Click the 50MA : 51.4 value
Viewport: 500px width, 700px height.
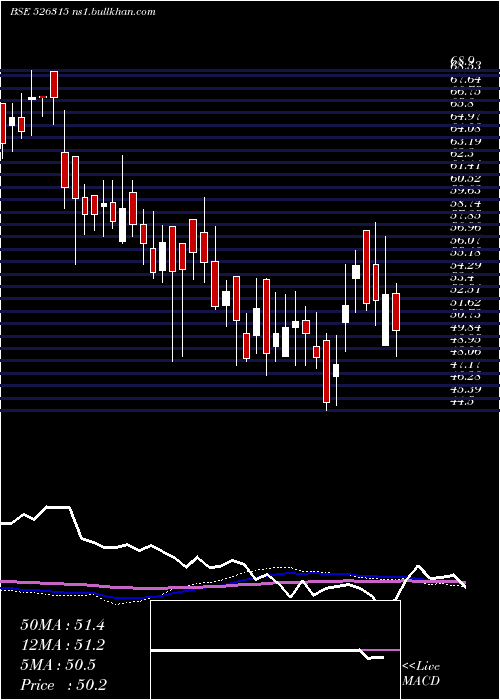click(62, 625)
